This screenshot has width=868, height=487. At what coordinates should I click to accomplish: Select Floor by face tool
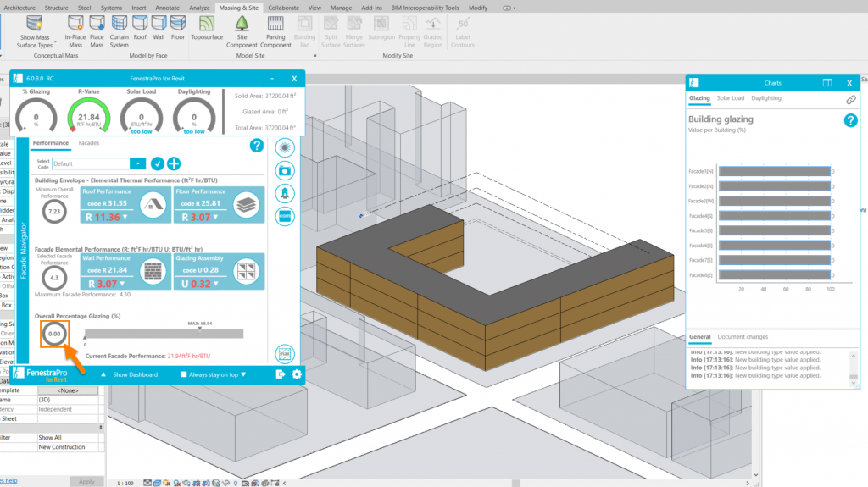[x=178, y=28]
